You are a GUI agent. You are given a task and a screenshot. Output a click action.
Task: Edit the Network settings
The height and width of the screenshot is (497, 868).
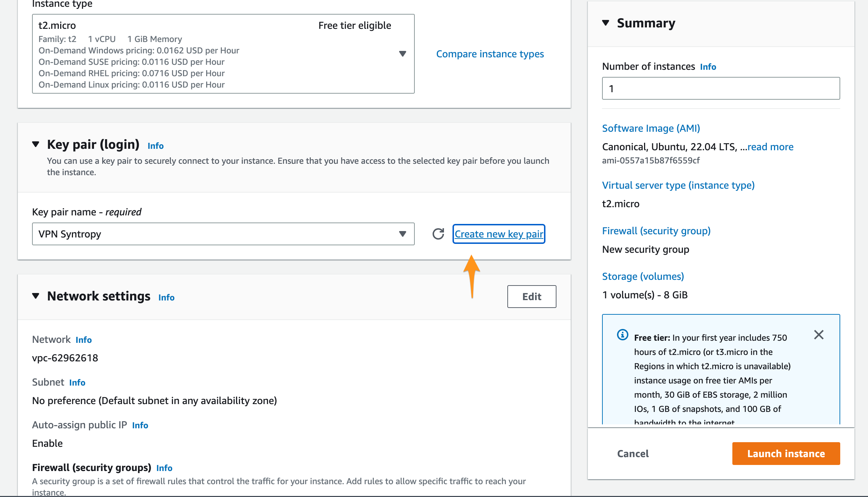point(532,296)
